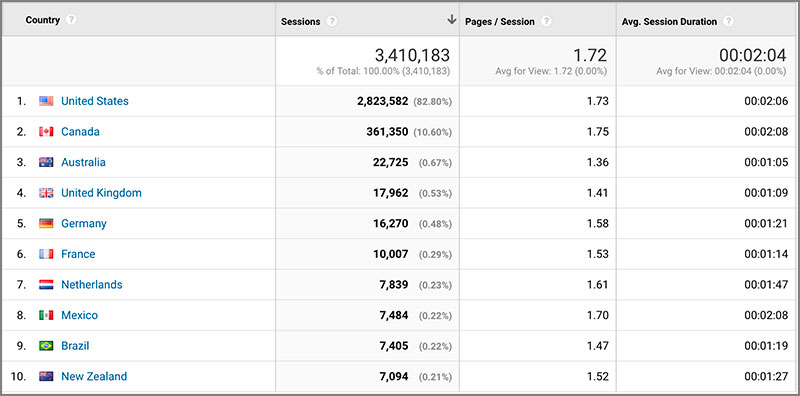Click the Germany flag icon
Screen dimensions: 800x396
point(46,224)
